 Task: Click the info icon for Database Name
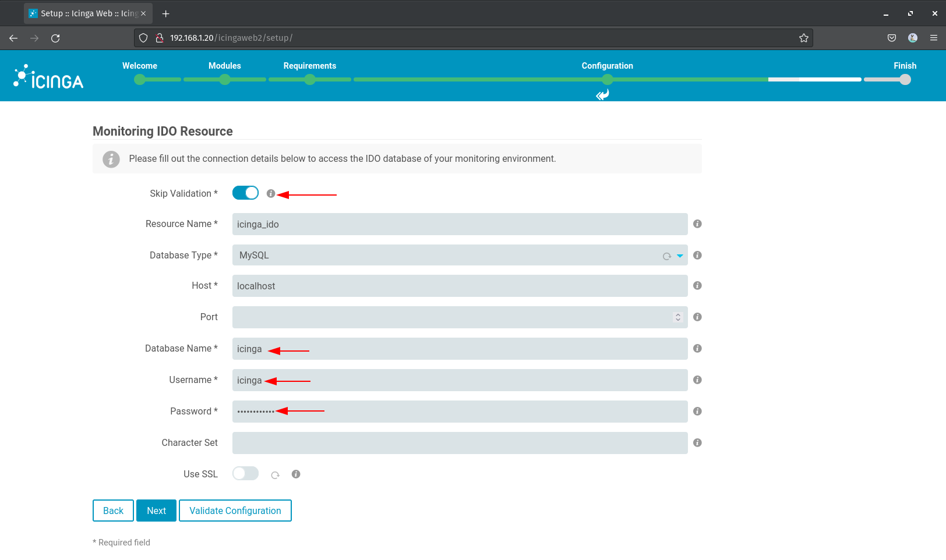[x=697, y=348]
